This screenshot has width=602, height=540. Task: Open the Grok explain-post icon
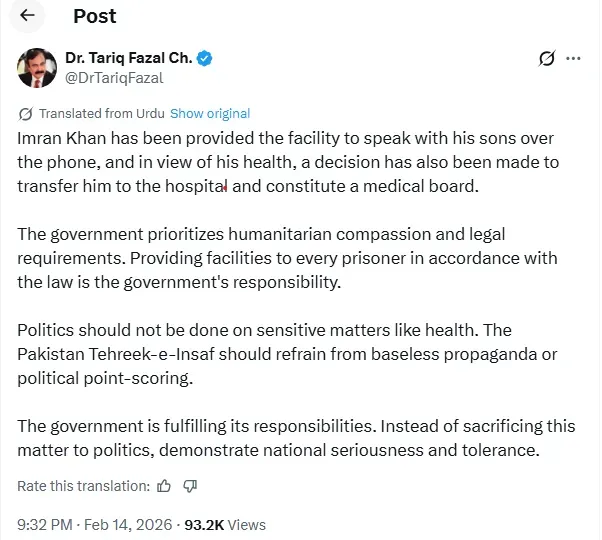coord(546,59)
